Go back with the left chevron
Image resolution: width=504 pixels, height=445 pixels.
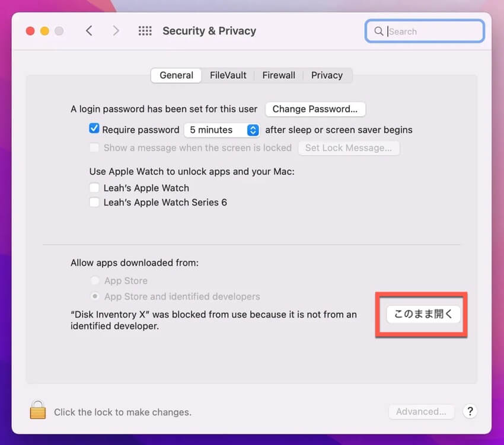coord(89,31)
